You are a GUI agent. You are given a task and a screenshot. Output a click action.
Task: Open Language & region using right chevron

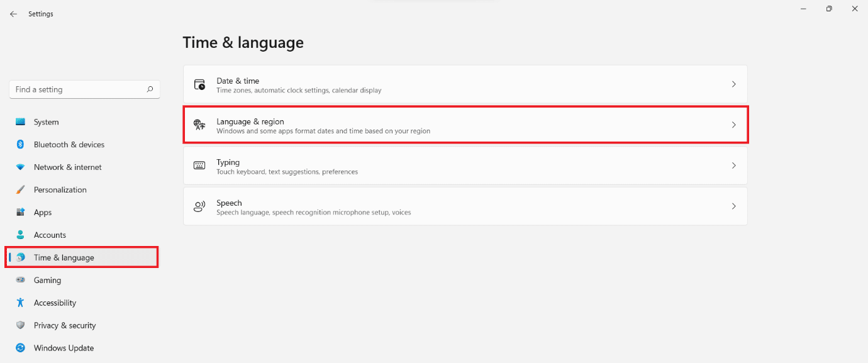733,125
